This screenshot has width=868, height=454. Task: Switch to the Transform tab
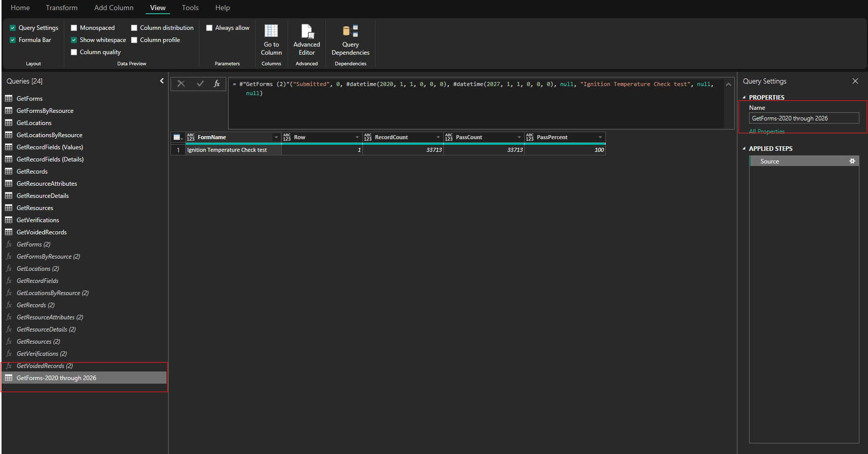(x=62, y=8)
